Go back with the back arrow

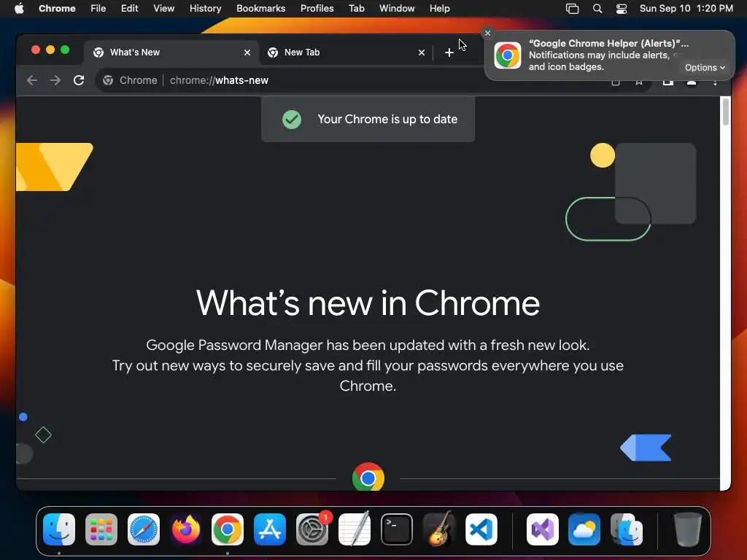pos(32,80)
